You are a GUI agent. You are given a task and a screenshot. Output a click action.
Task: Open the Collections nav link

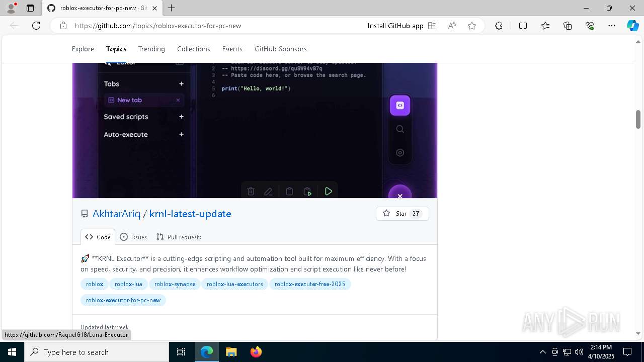tap(194, 49)
